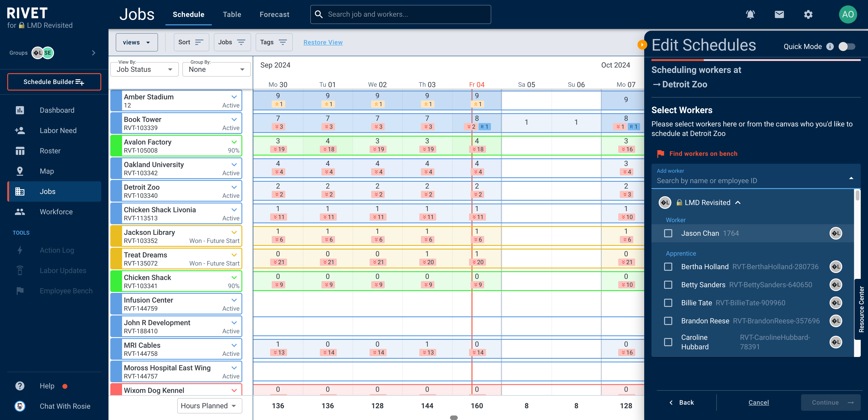Click the Workforce people icon
Screen dimensions: 868x420
20,212
